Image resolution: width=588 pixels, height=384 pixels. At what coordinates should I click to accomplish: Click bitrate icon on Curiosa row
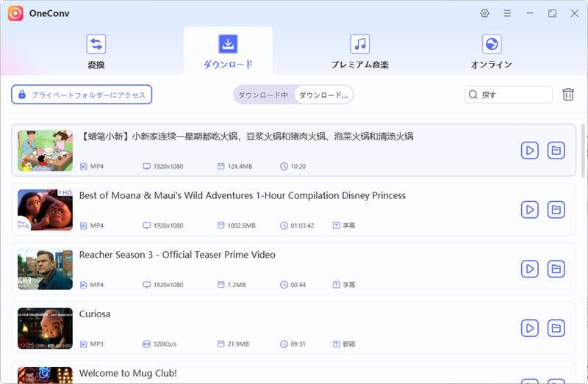pos(146,344)
